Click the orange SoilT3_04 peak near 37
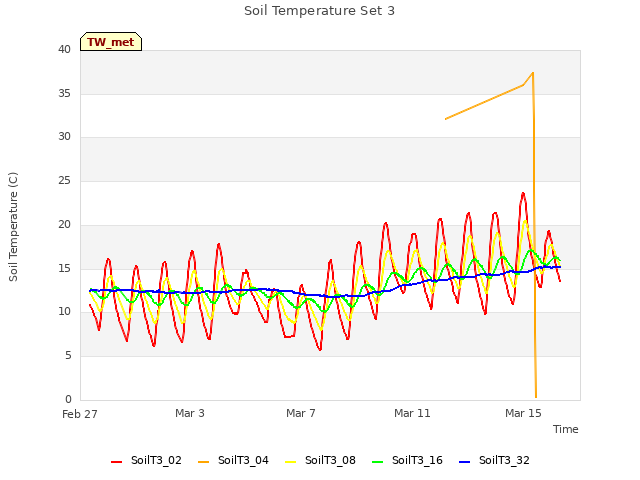The image size is (640, 480). tap(533, 73)
